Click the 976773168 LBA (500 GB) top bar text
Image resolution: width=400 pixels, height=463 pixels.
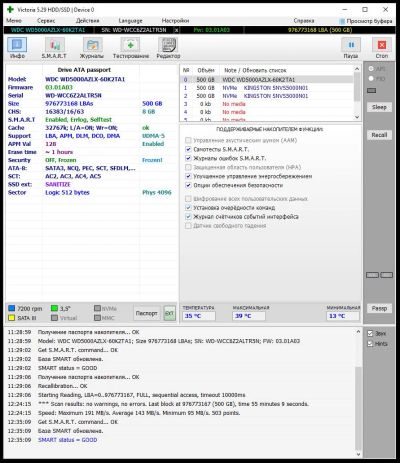tap(320, 30)
